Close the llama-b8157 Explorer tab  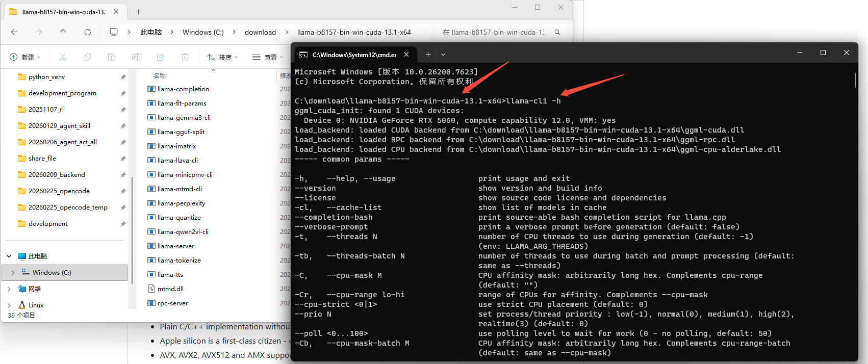116,12
